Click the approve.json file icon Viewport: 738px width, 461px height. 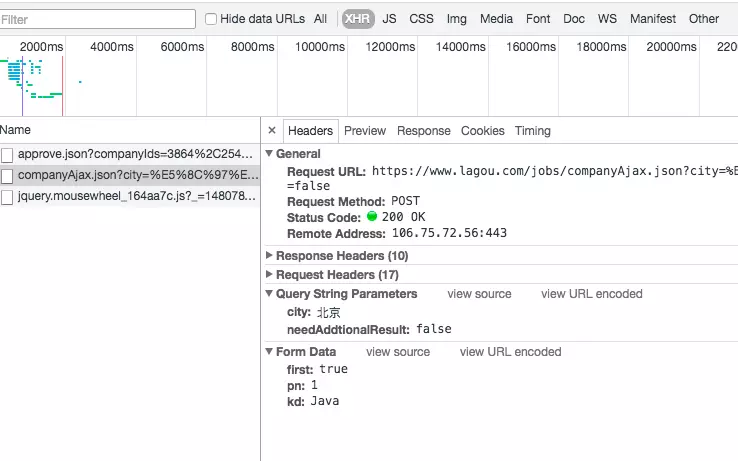(x=8, y=154)
